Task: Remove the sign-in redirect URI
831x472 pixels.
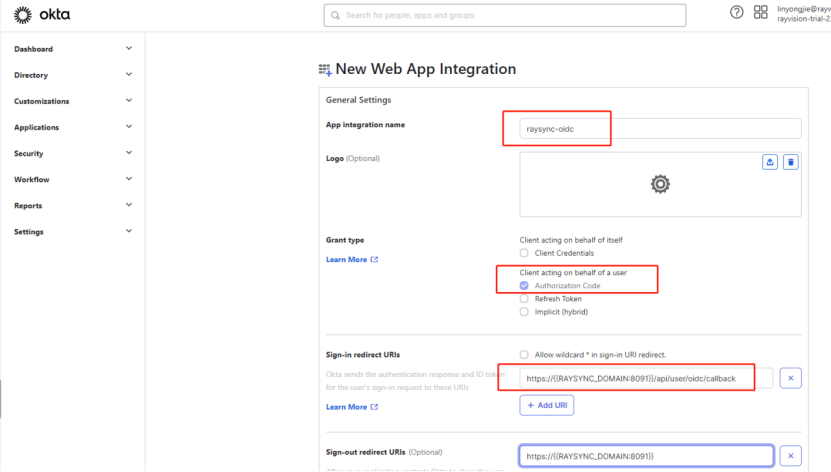Action: click(790, 378)
